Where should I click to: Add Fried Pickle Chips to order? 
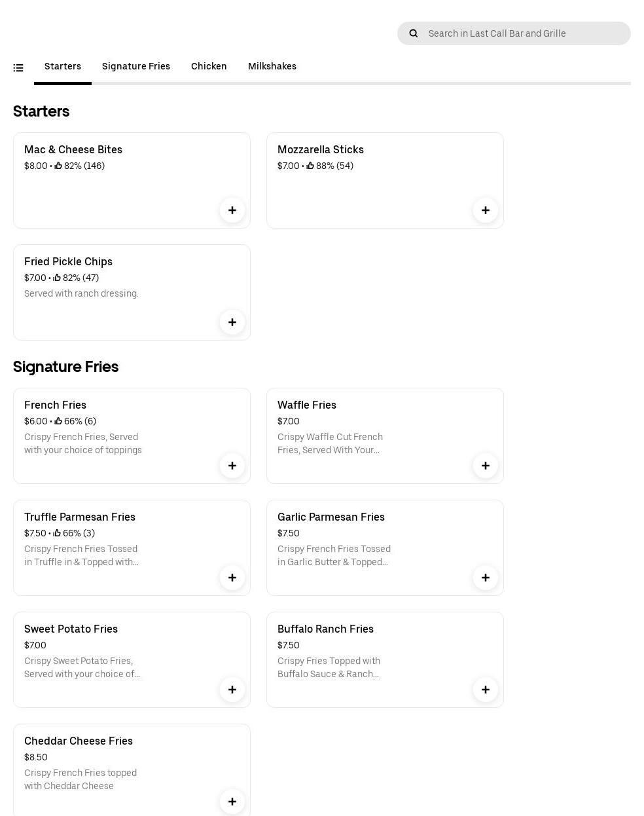232,322
